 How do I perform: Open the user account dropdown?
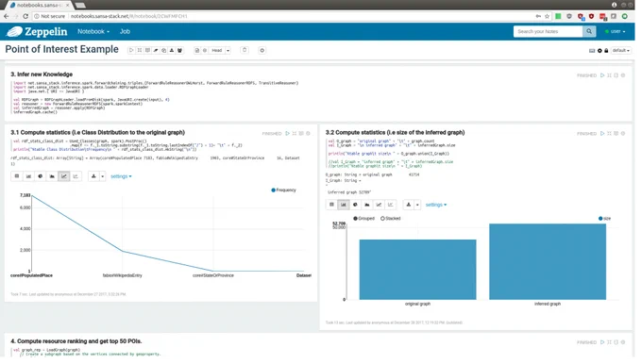coord(615,31)
